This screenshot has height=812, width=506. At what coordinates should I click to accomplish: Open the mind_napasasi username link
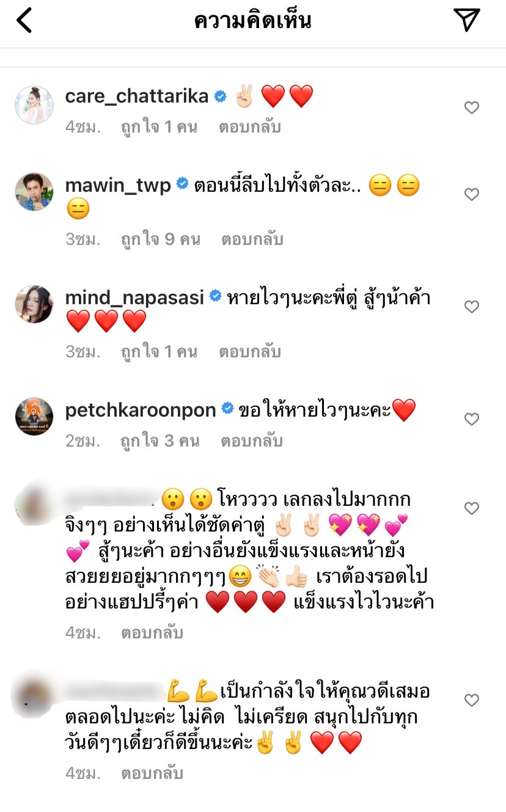(x=135, y=297)
